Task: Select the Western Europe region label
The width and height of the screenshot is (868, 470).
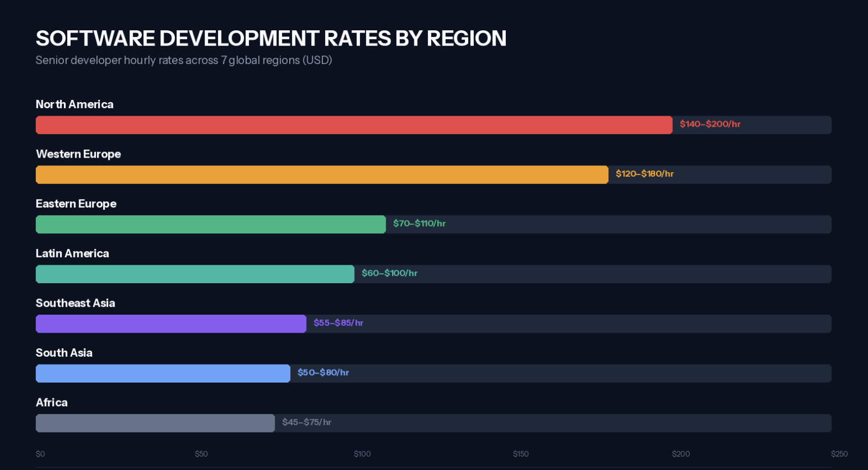Action: click(x=79, y=154)
